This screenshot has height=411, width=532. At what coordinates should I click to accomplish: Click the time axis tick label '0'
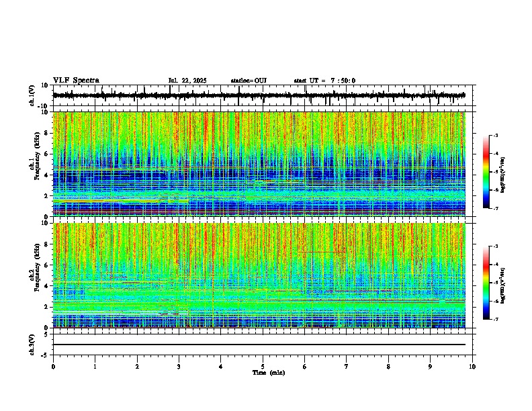[53, 367]
